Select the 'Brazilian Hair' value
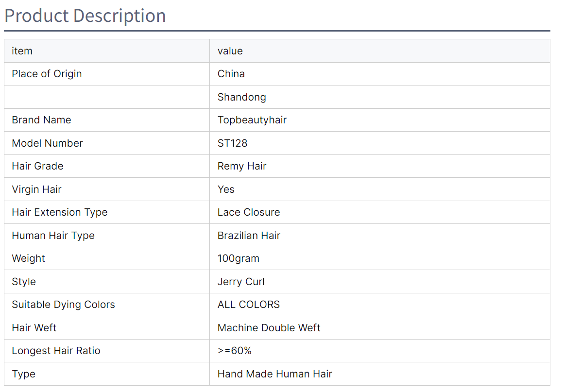The image size is (564, 392). [x=249, y=236]
